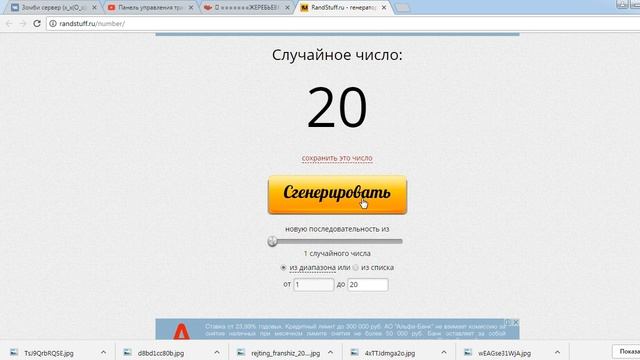Image resolution: width=640 pixels, height=360 pixels.
Task: Focus the от minimum value field
Action: pyautogui.click(x=313, y=284)
